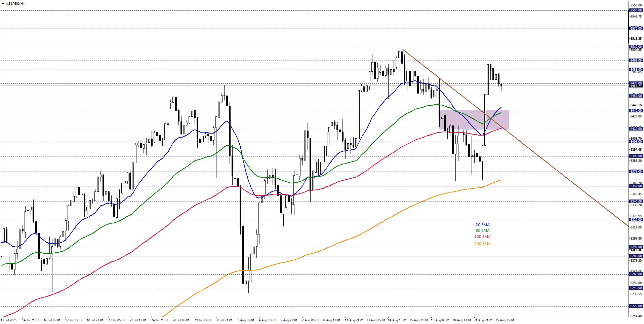
Task: Click the #S&P500,H4 chart title text
Action: coord(15,4)
